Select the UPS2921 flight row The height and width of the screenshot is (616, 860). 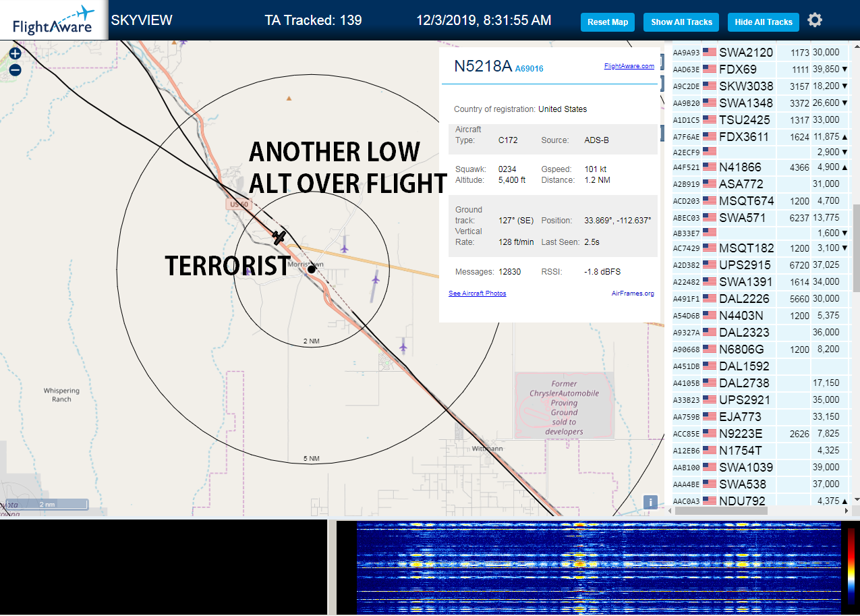click(761, 399)
